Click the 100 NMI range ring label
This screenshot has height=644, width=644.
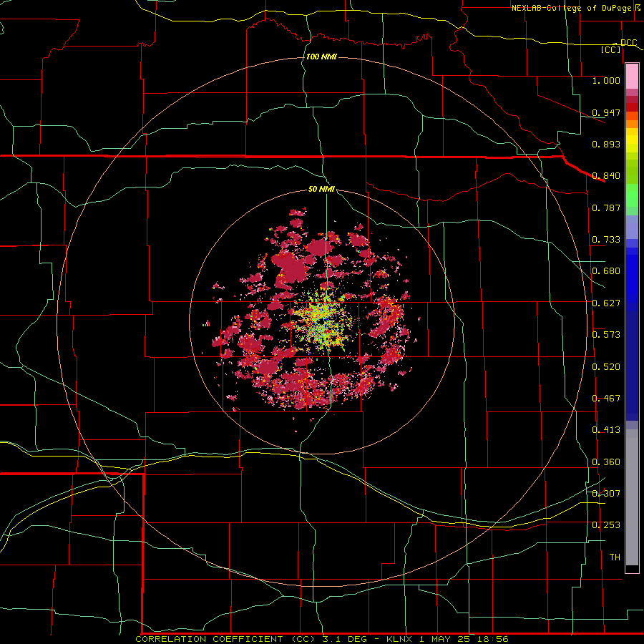click(321, 57)
